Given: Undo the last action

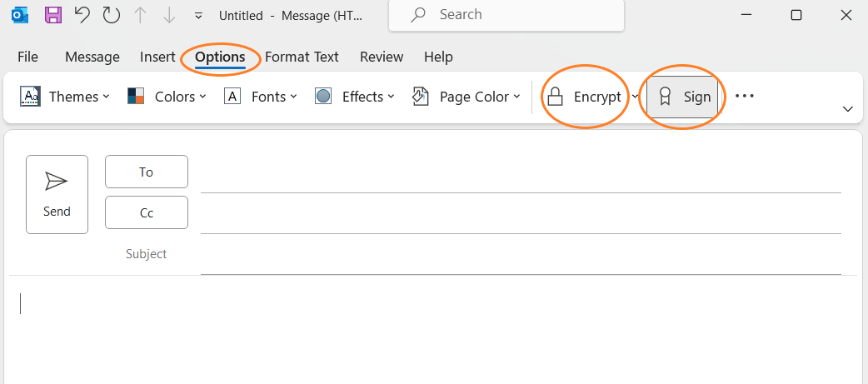Looking at the screenshot, I should [82, 15].
